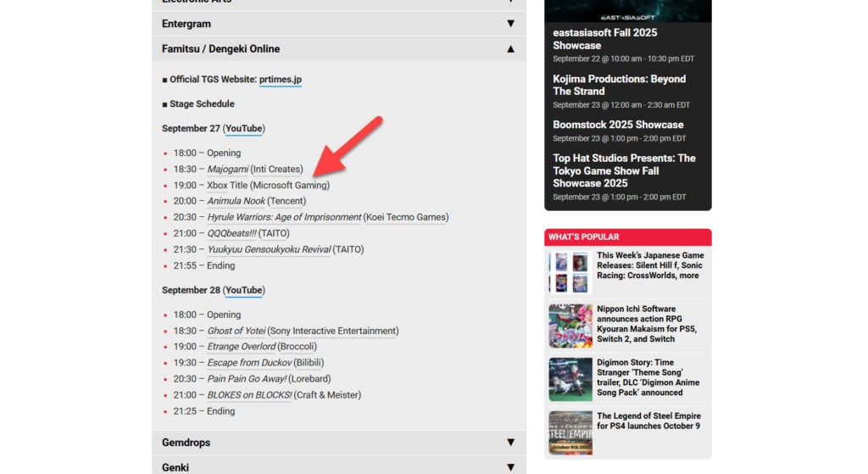The width and height of the screenshot is (868, 474).
Task: Click the Digimon Story article thumbnail
Action: tap(570, 379)
